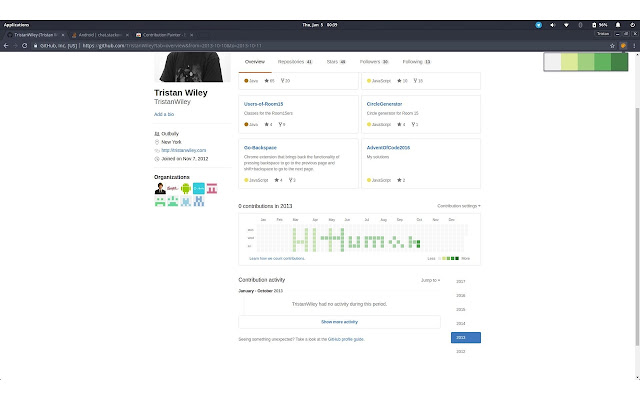Open the dark blue pixel-art organization avatar
This screenshot has width=640, height=400.
pyautogui.click(x=199, y=201)
